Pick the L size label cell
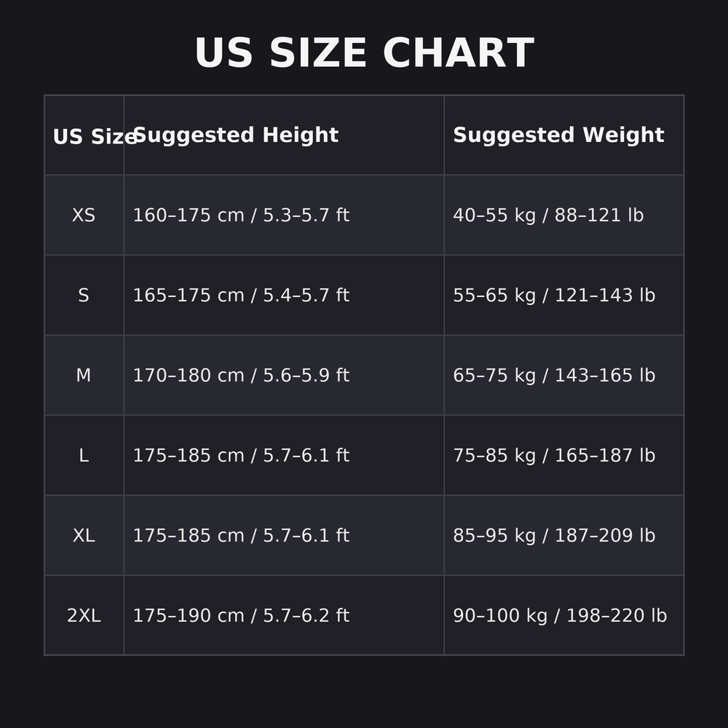 (84, 456)
